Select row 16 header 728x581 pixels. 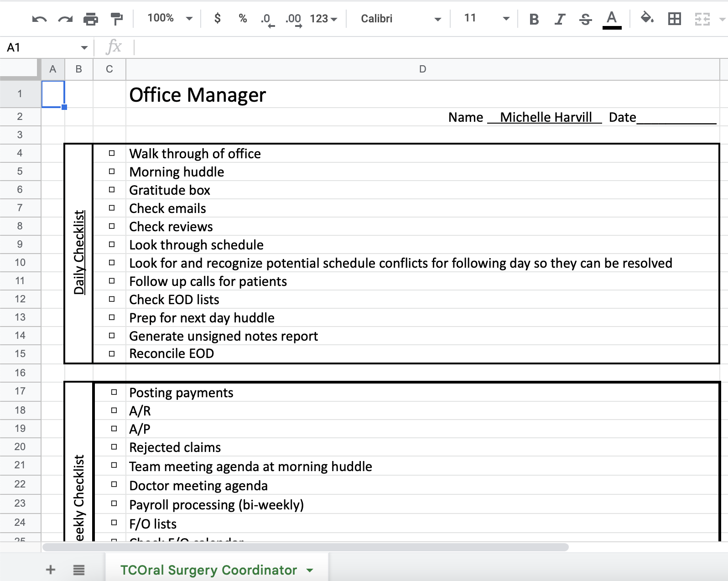pos(20,373)
